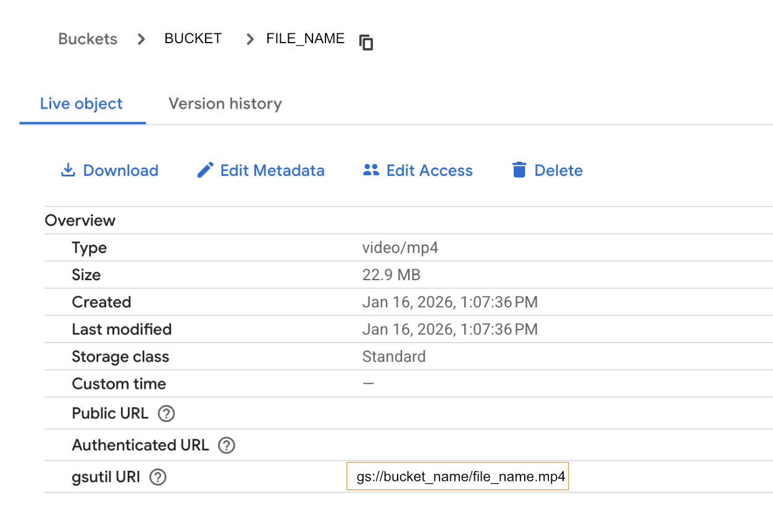The width and height of the screenshot is (773, 532).
Task: Select the gsutil URI text field
Action: click(457, 476)
